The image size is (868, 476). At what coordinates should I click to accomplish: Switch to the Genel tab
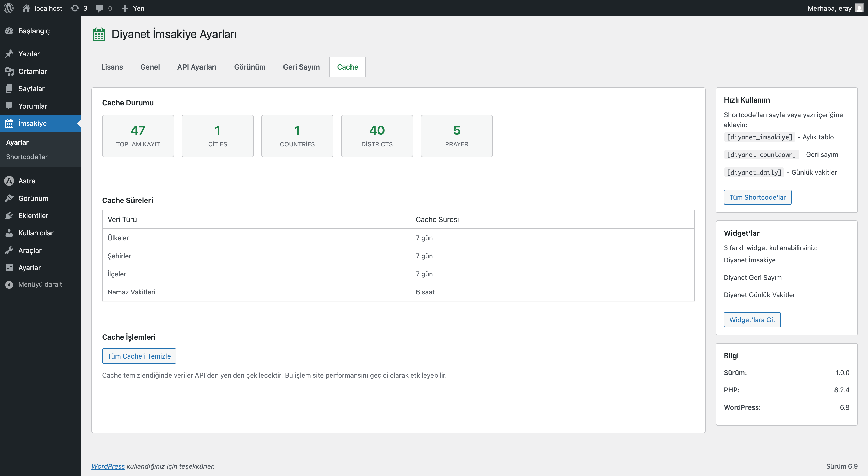click(x=150, y=67)
